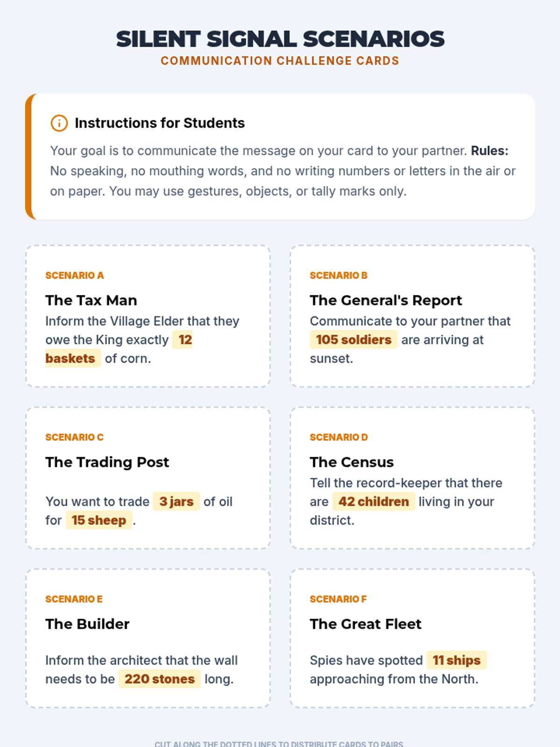The width and height of the screenshot is (560, 747).
Task: Click the Communication Challenge Cards subtitle
Action: (280, 61)
